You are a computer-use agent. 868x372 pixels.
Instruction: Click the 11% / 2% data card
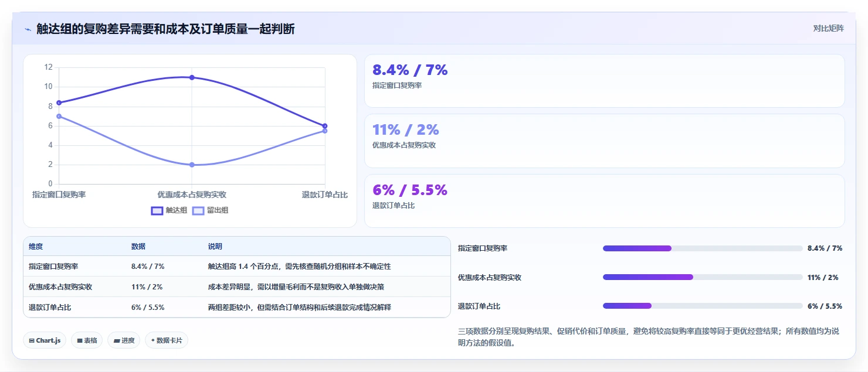(604, 141)
